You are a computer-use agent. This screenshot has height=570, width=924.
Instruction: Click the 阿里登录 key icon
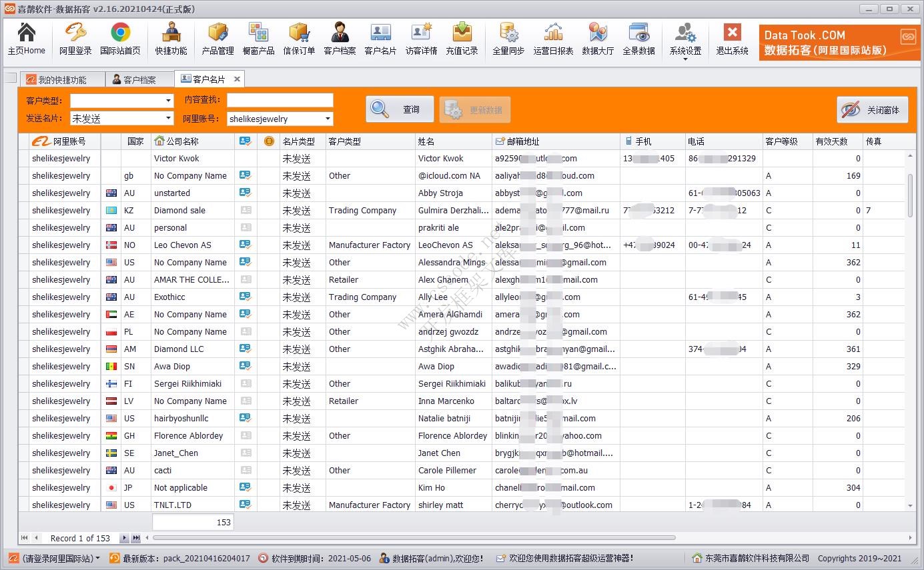(x=75, y=32)
